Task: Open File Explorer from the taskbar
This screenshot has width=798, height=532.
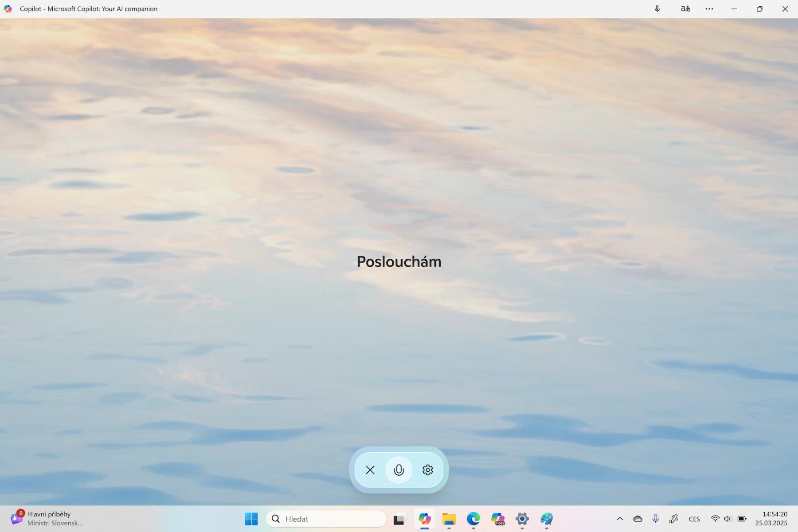Action: click(x=449, y=519)
